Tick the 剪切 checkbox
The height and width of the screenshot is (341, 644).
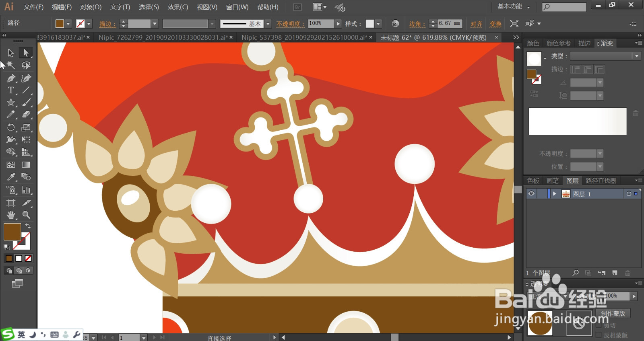click(x=599, y=325)
